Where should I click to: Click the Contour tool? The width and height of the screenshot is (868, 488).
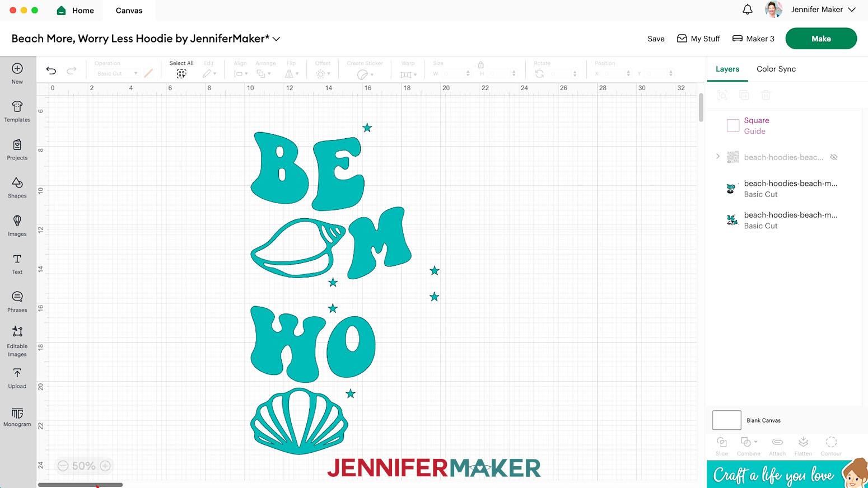pyautogui.click(x=831, y=446)
